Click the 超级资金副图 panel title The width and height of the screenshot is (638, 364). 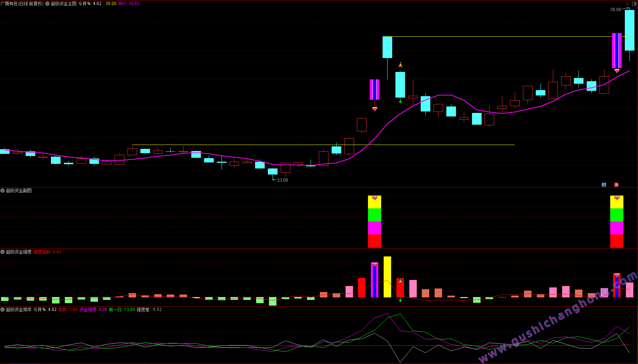[19, 191]
